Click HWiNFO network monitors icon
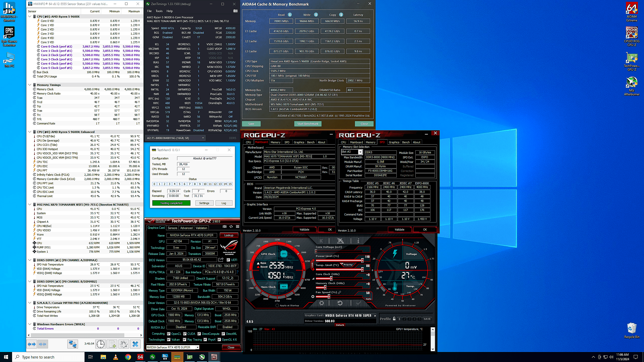Image resolution: width=644 pixels, height=362 pixels. tap(73, 344)
